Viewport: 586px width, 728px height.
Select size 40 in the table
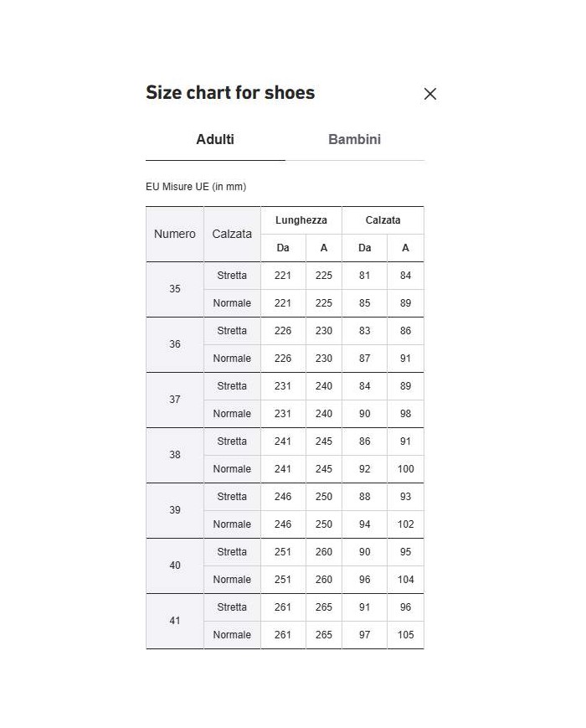click(175, 565)
